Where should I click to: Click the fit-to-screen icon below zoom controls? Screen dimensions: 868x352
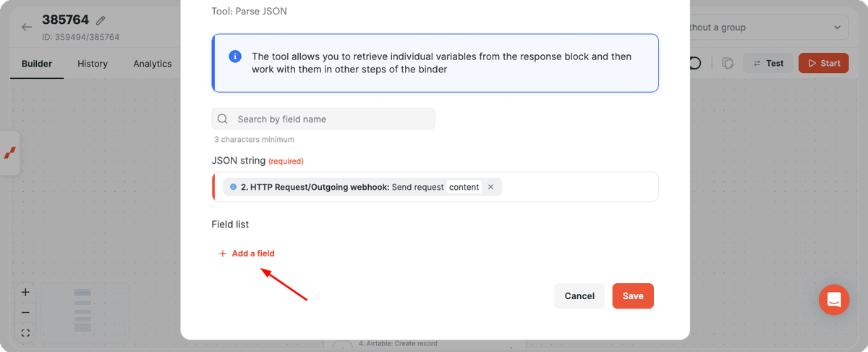pyautogui.click(x=25, y=333)
